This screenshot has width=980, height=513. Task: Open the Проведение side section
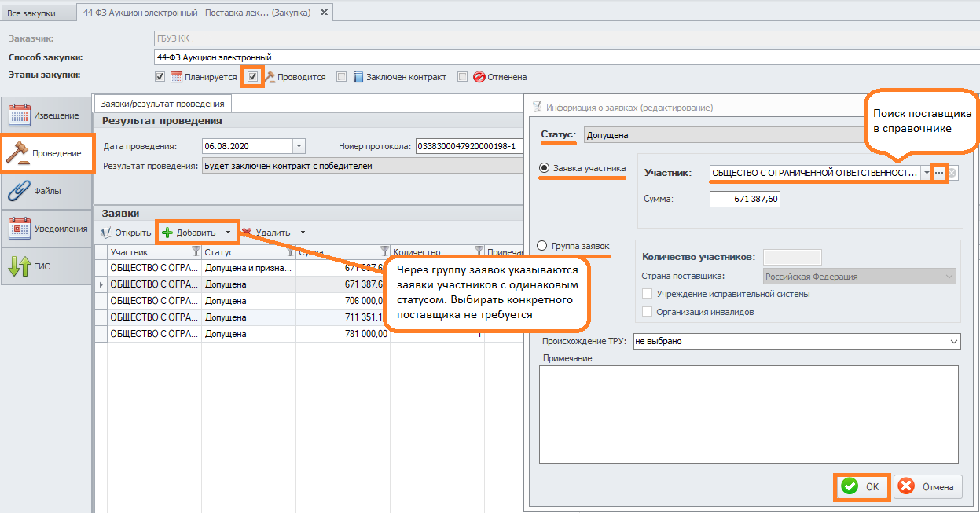[x=46, y=153]
